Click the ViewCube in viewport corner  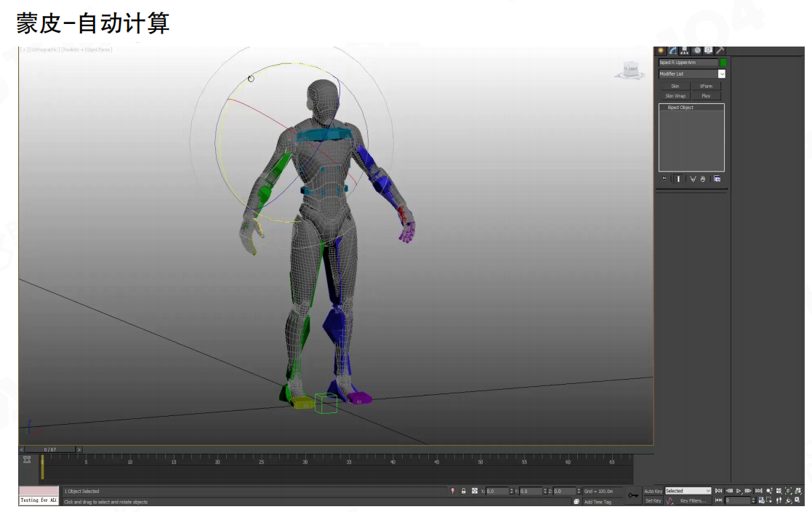click(x=630, y=70)
